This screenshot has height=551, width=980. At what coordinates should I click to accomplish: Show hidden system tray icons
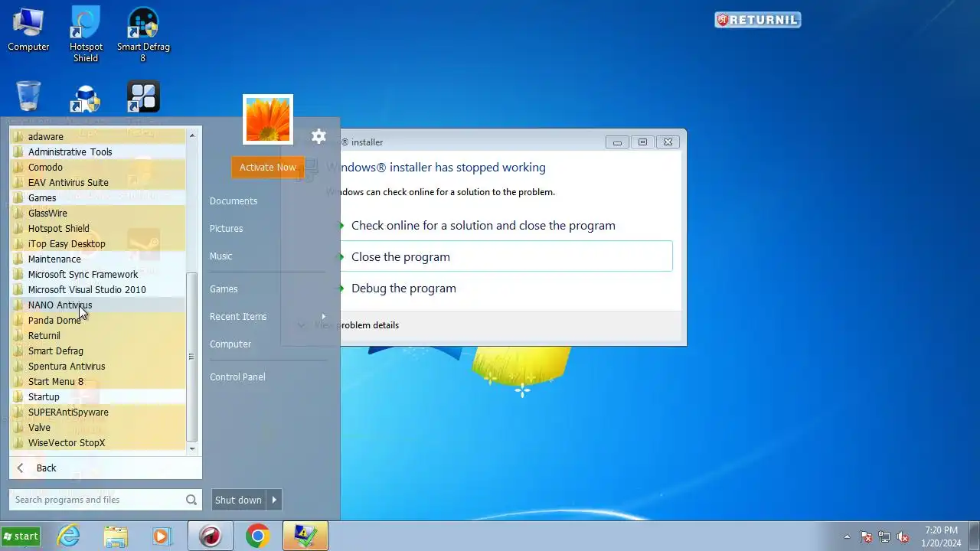click(x=847, y=537)
